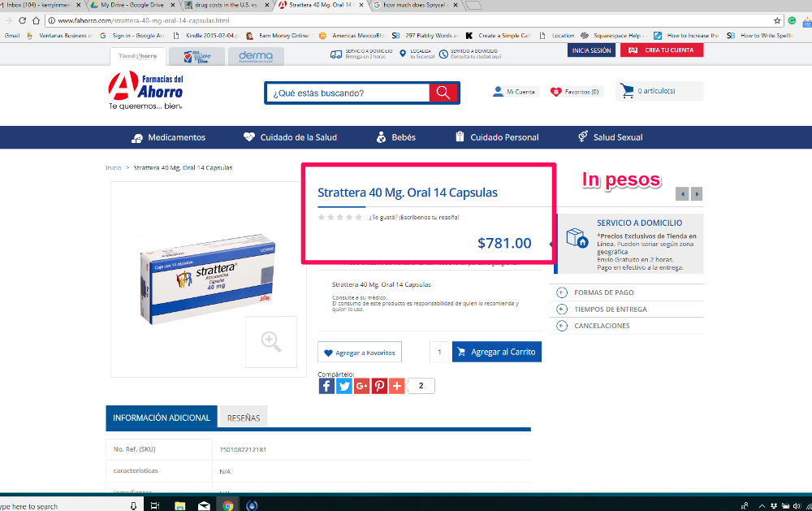Share product on Twitter icon

point(343,386)
